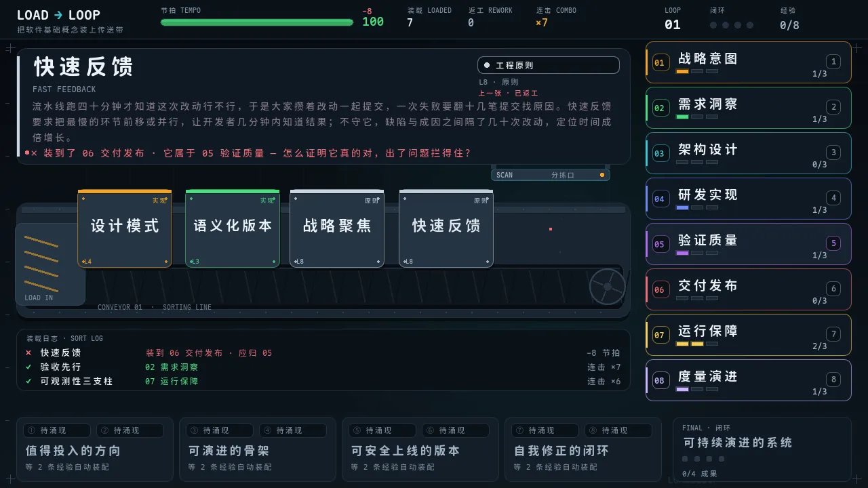
Task: Click key hint 8 on 度量演进 bin
Action: (x=833, y=380)
